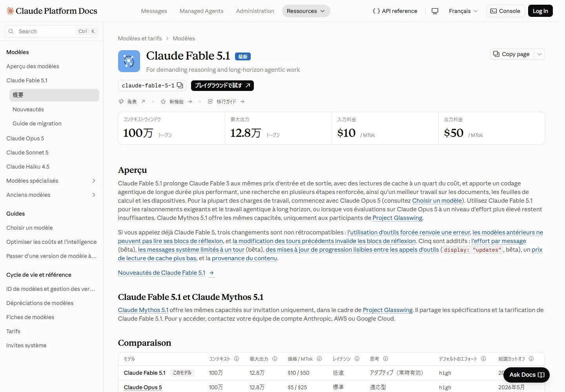Open the Copy page options chevron

(539, 54)
